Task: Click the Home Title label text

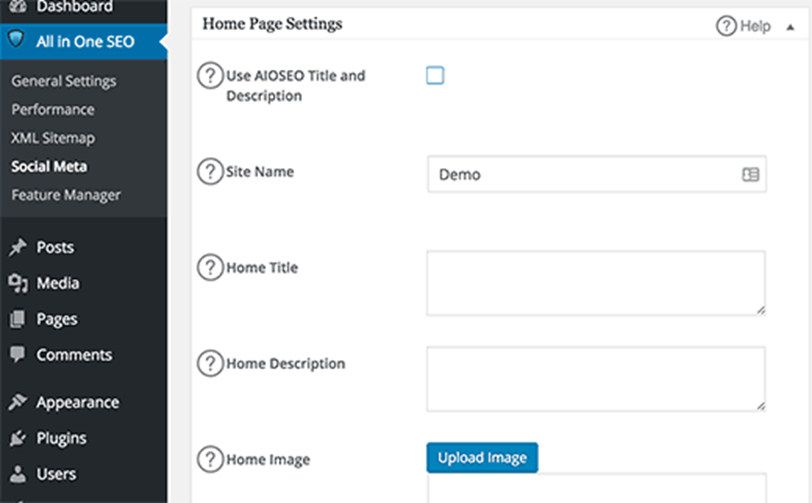Action: pyautogui.click(x=262, y=267)
